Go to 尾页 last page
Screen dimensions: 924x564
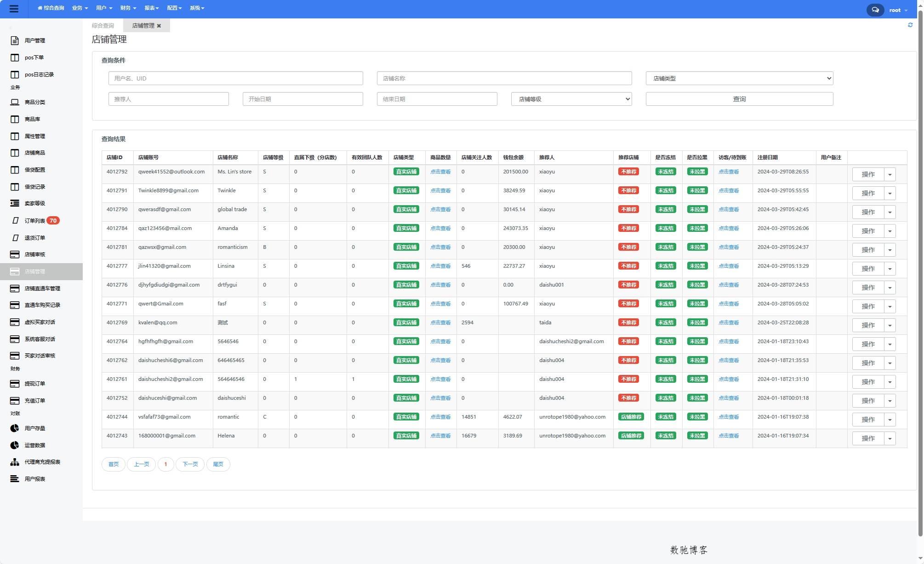(218, 464)
